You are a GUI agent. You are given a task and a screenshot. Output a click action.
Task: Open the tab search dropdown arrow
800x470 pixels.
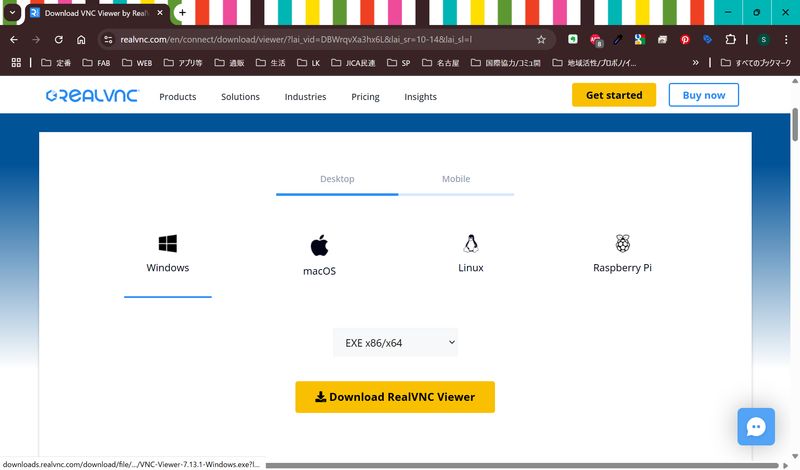point(12,13)
